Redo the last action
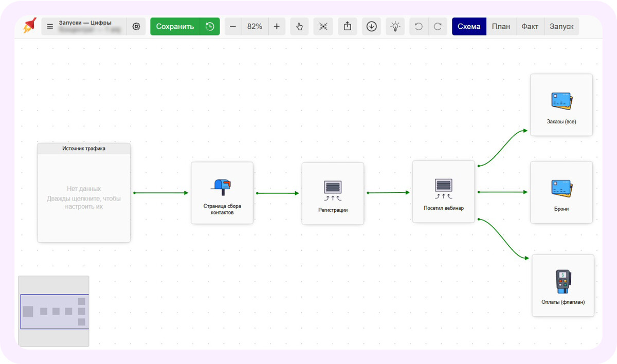 click(x=438, y=27)
